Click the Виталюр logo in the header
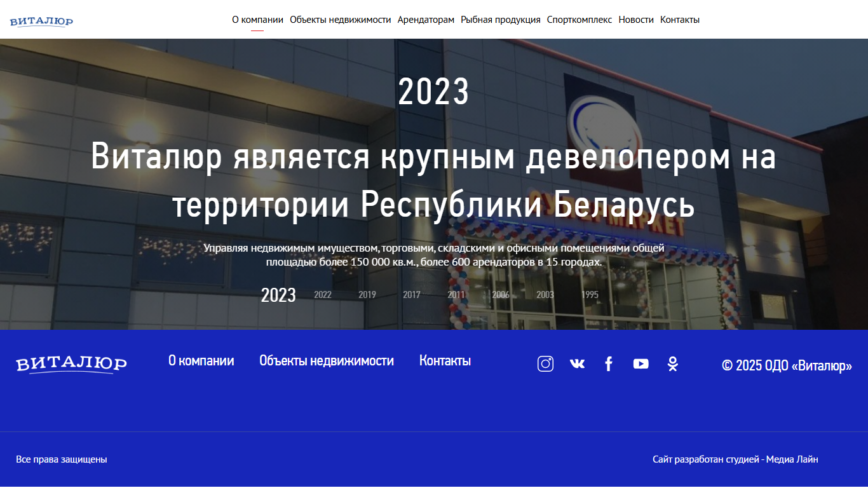868x488 pixels. pyautogui.click(x=41, y=22)
